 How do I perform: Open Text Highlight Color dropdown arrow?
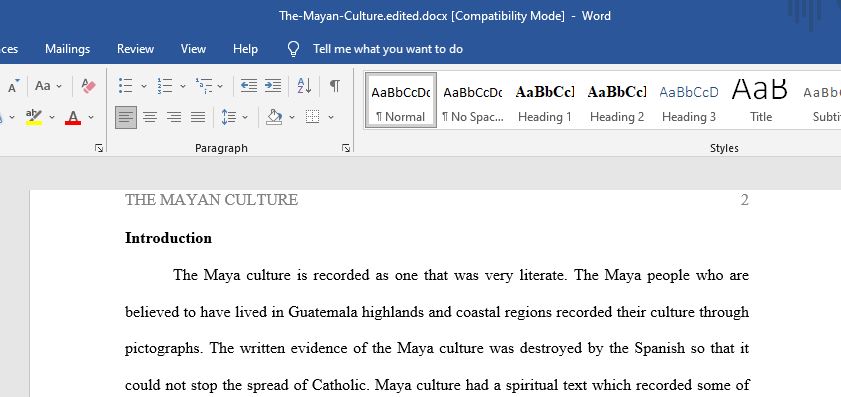pyautogui.click(x=52, y=117)
